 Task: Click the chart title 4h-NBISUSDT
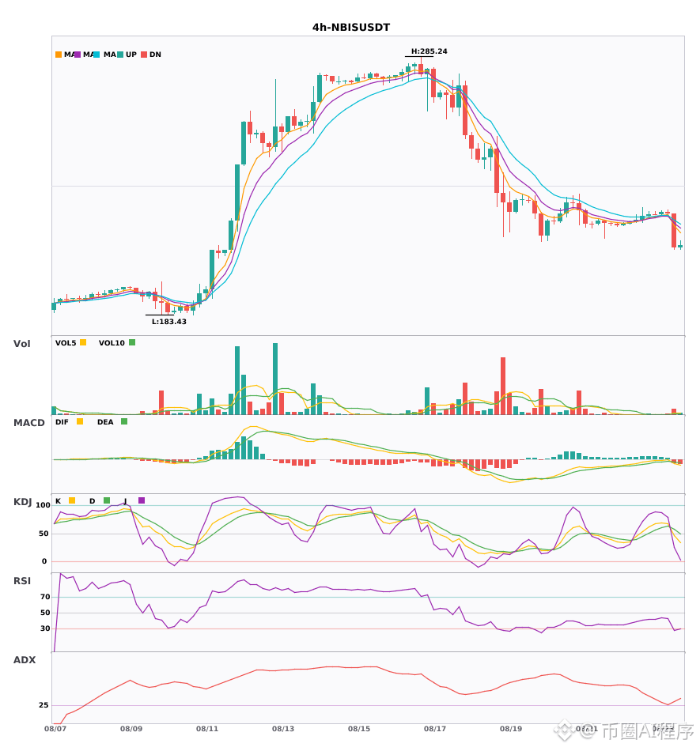click(x=351, y=28)
